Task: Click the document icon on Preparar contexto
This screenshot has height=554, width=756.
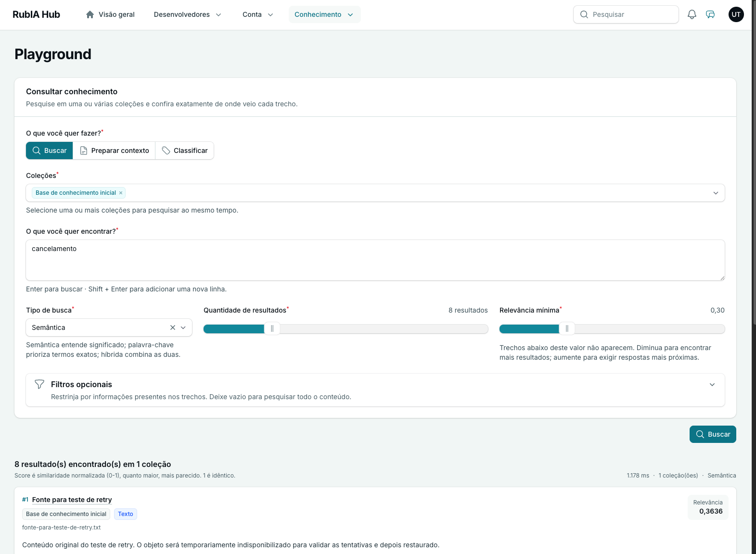Action: point(84,151)
